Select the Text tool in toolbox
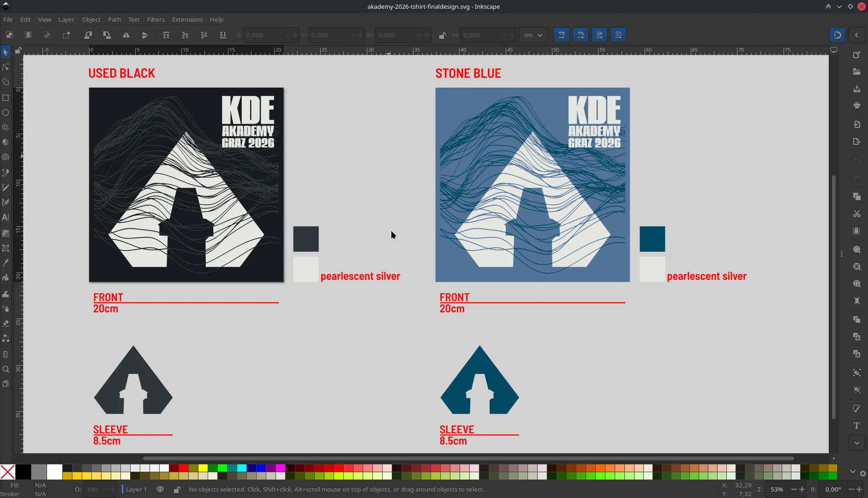Viewport: 868px width, 498px height. coord(6,217)
